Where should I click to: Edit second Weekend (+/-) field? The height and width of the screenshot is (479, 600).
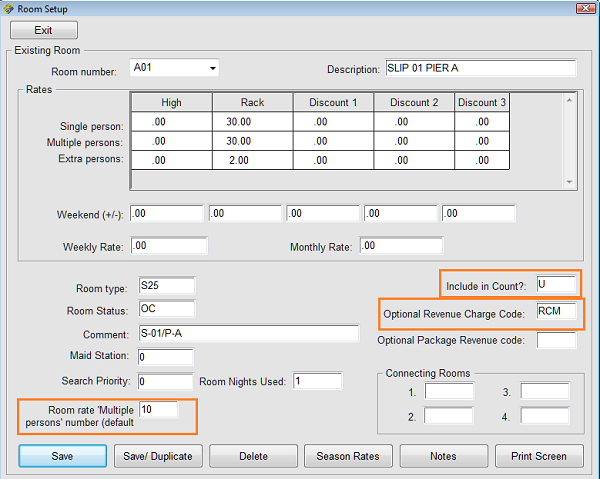[245, 213]
